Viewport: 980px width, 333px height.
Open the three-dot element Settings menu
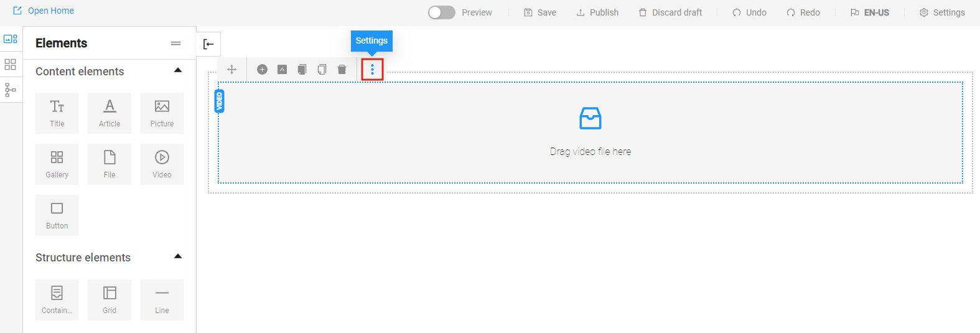pyautogui.click(x=372, y=70)
